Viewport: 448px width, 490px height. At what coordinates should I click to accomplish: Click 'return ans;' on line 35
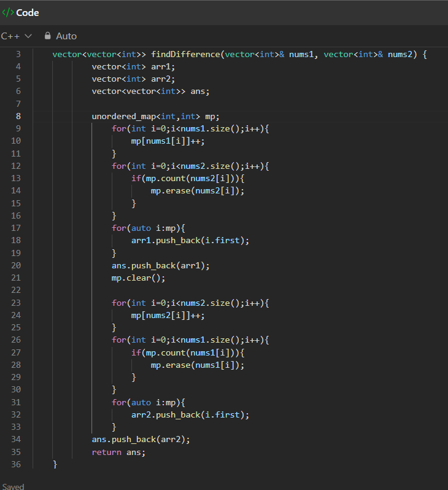click(x=118, y=452)
